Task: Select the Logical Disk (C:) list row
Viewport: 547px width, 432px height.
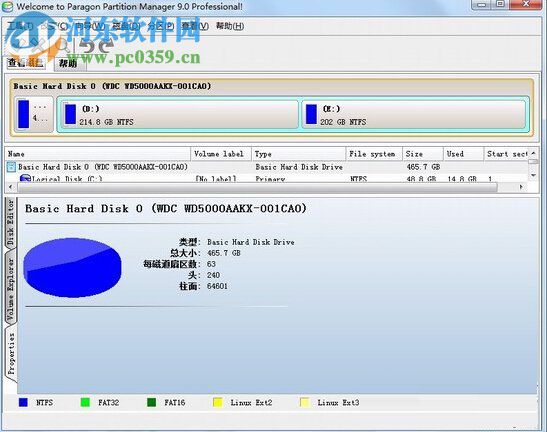Action: click(x=267, y=179)
